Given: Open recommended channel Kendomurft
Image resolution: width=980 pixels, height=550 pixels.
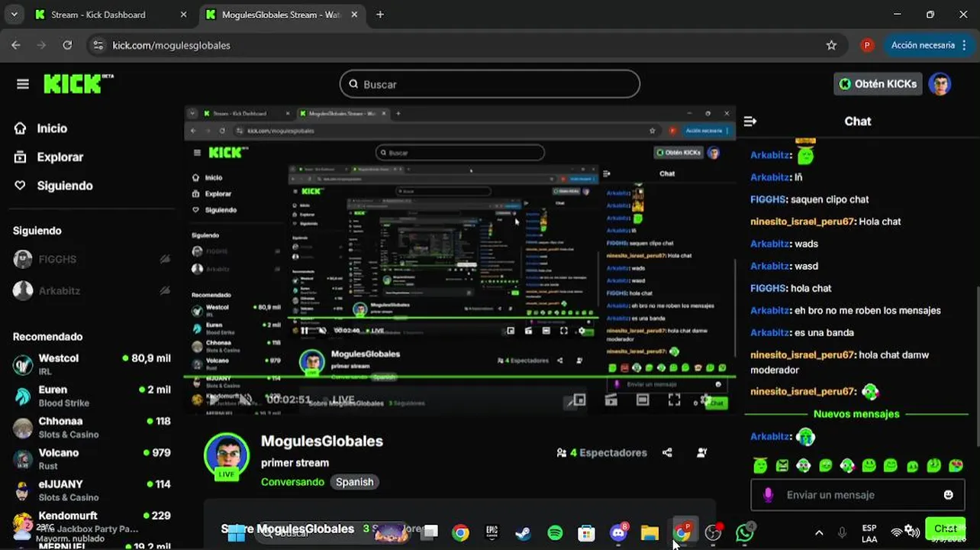Looking at the screenshot, I should pyautogui.click(x=92, y=521).
